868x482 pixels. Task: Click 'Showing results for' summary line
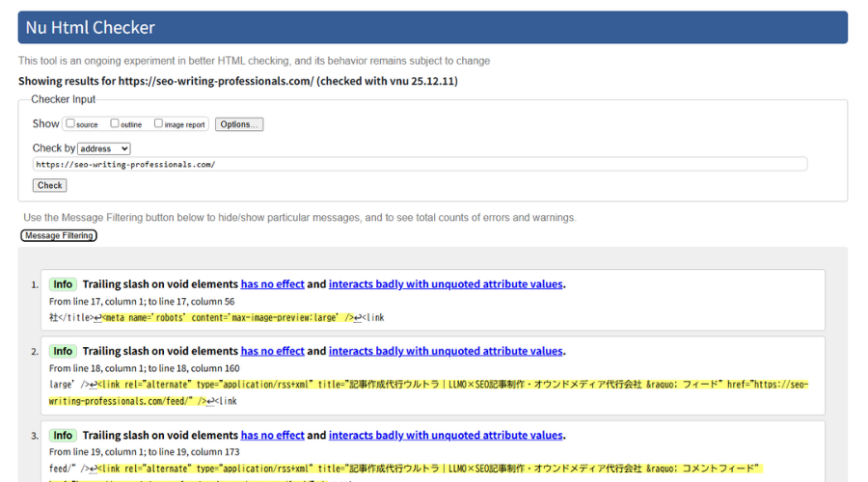pyautogui.click(x=238, y=81)
